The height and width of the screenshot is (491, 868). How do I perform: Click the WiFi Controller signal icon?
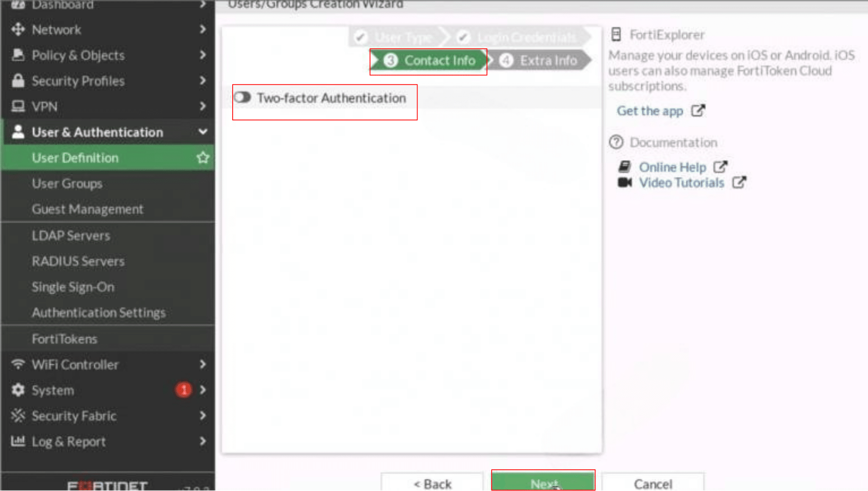pyautogui.click(x=18, y=364)
